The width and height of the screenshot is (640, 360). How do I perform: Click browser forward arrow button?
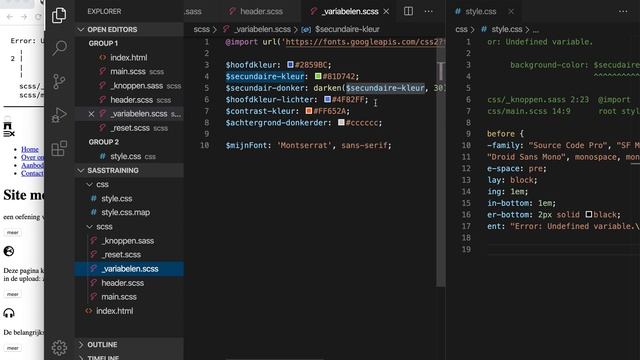coord(24,17)
